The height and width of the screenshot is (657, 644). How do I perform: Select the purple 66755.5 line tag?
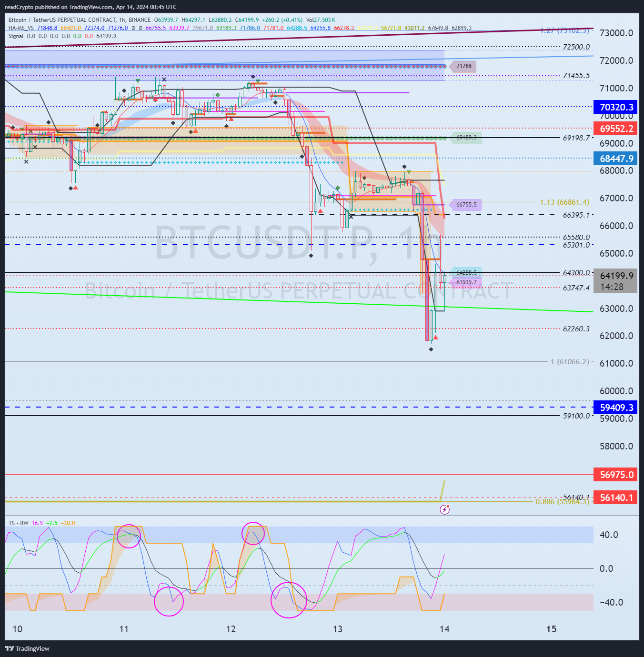tap(466, 205)
